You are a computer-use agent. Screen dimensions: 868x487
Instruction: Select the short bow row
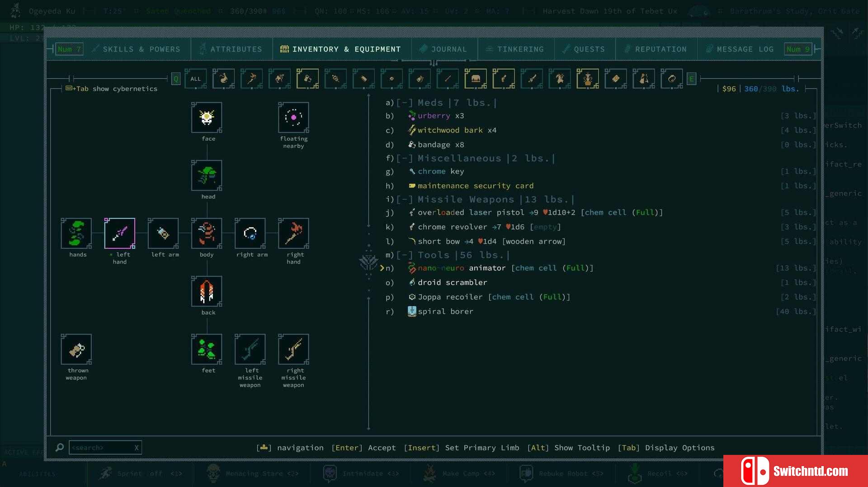pos(601,241)
